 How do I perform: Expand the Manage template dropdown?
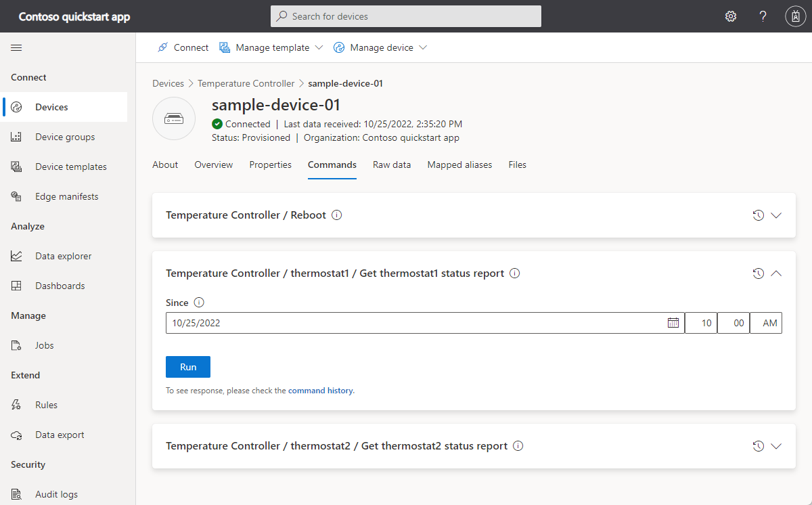[319, 48]
